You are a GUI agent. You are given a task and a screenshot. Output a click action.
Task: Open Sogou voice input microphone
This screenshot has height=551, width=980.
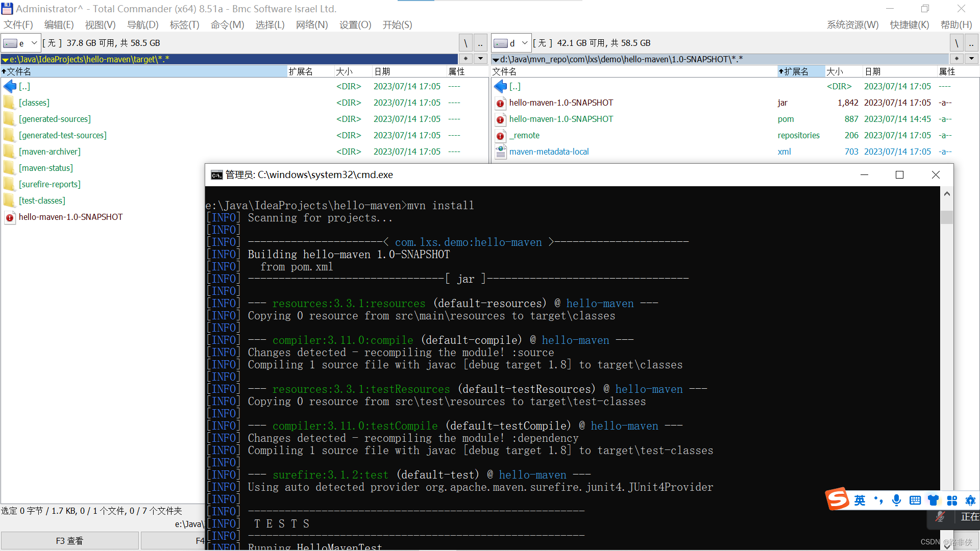896,500
